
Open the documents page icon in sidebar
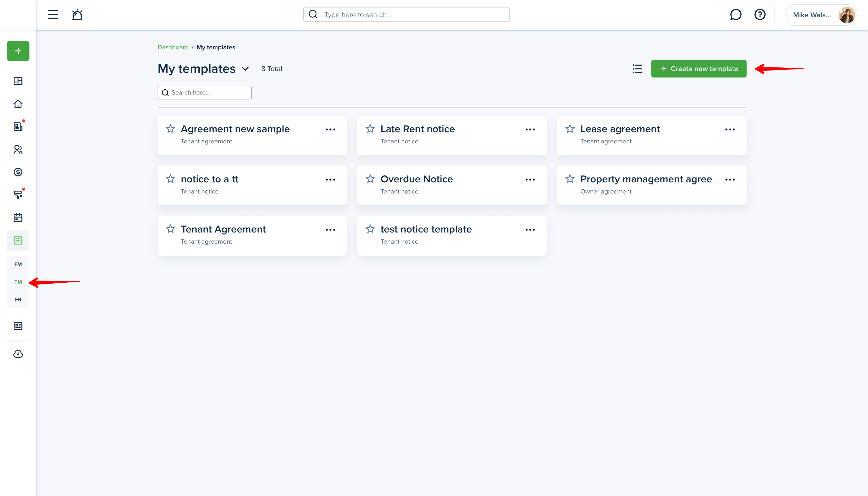tap(18, 240)
